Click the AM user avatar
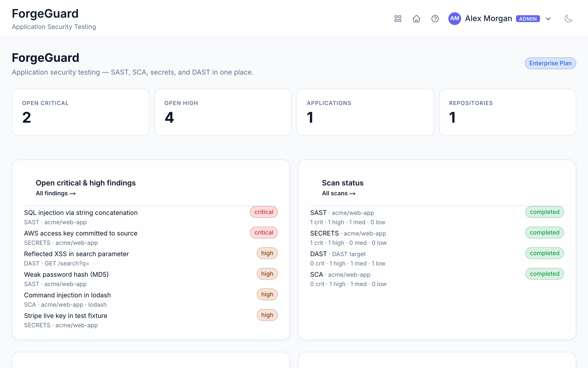Viewport: 588px width, 368px height. (455, 18)
